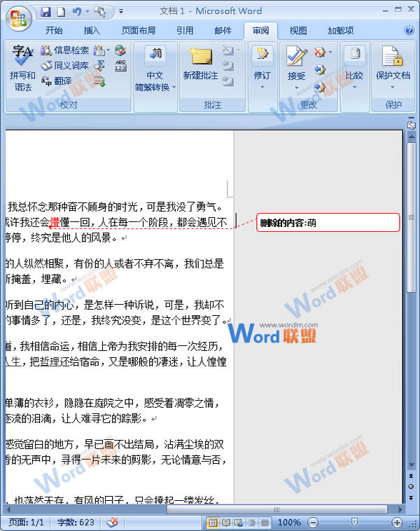Viewport: 420px width, 531px height.
Task: Click 新建批注 to add comment
Action: coord(200,64)
